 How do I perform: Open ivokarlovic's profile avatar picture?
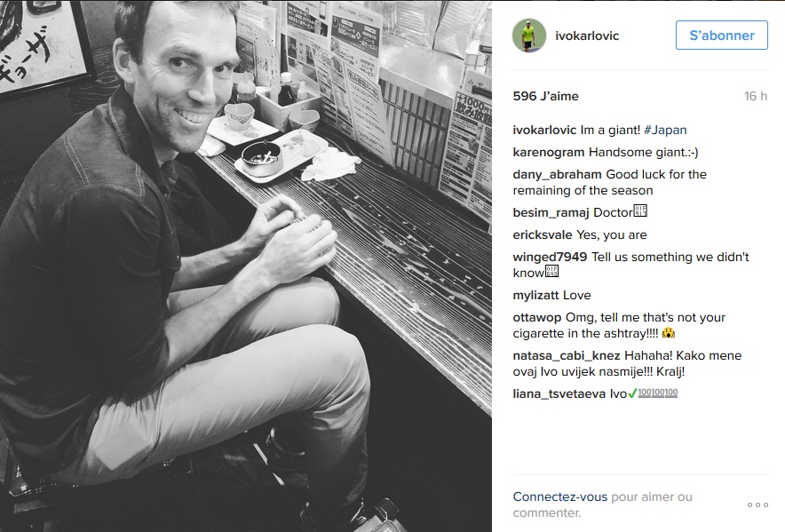(529, 36)
